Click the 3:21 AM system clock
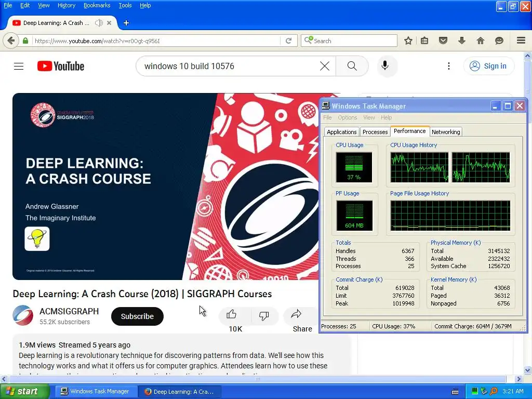 click(513, 391)
